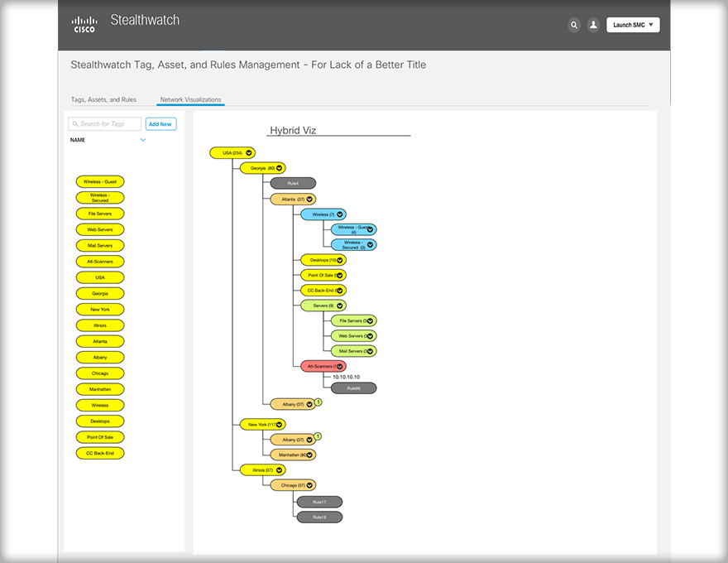Select the Rule17 node under Chicago

pyautogui.click(x=319, y=503)
